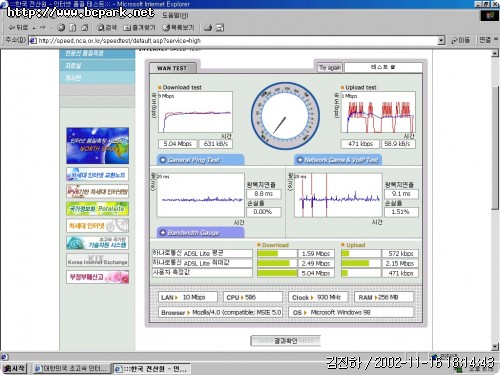
Task: Click the Try again button
Action: point(329,68)
